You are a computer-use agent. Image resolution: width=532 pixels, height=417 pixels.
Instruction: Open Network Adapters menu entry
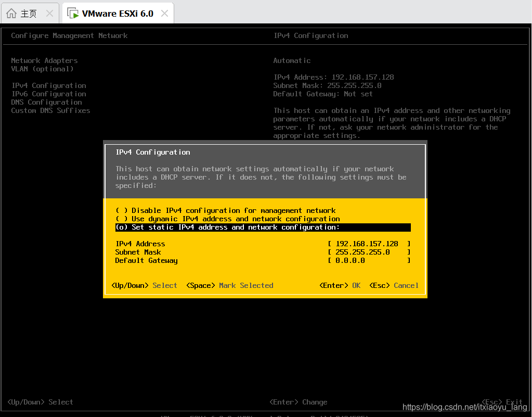coord(44,60)
